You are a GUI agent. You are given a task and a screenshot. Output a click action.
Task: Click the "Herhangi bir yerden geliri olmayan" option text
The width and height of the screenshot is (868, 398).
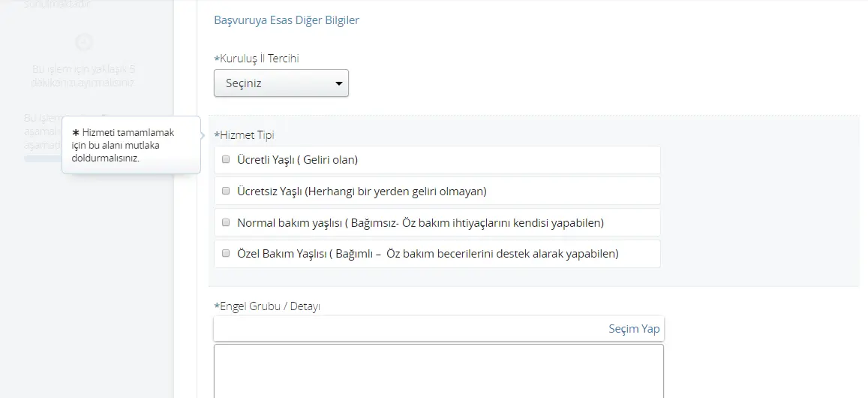[x=396, y=191]
